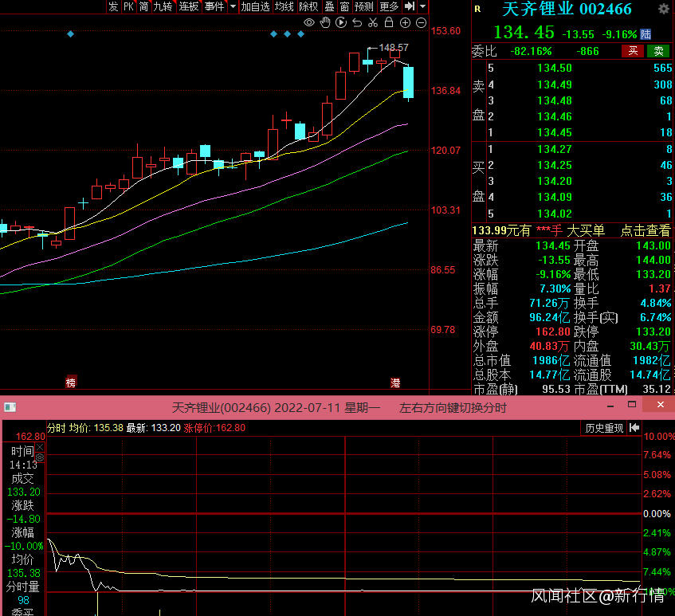675x616 pixels.
Task: Click the 跌停 133.20 value
Action: click(x=653, y=332)
